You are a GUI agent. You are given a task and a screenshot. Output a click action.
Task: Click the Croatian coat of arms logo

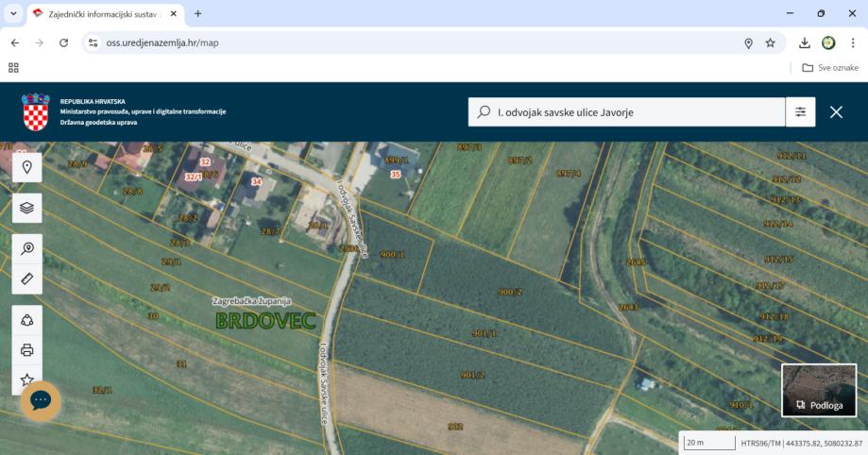(x=36, y=111)
